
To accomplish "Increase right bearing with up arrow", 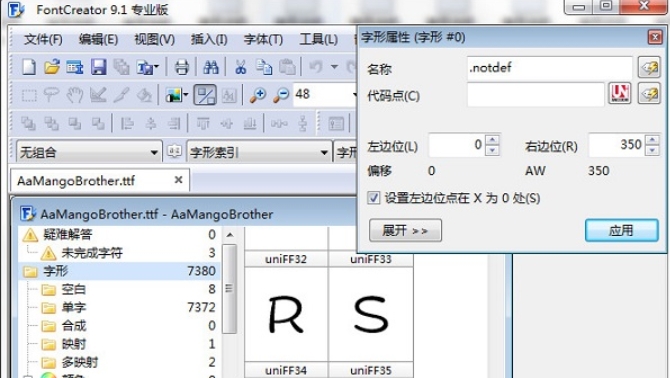I will (x=652, y=140).
